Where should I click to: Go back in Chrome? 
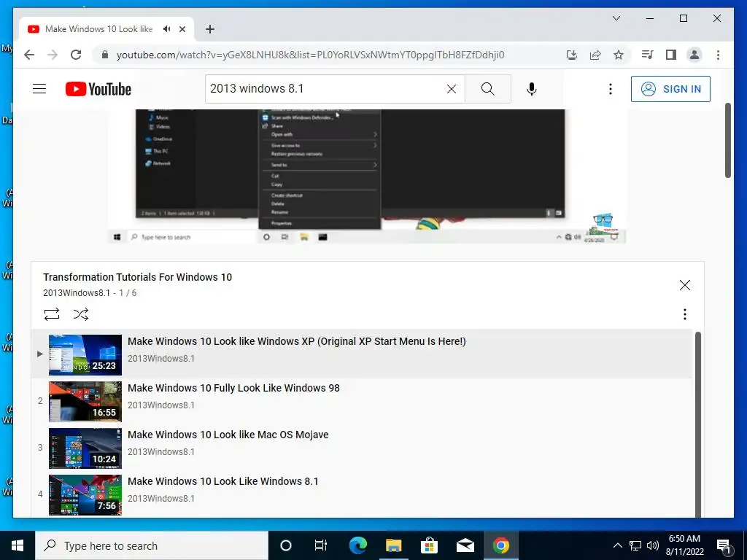(x=29, y=55)
